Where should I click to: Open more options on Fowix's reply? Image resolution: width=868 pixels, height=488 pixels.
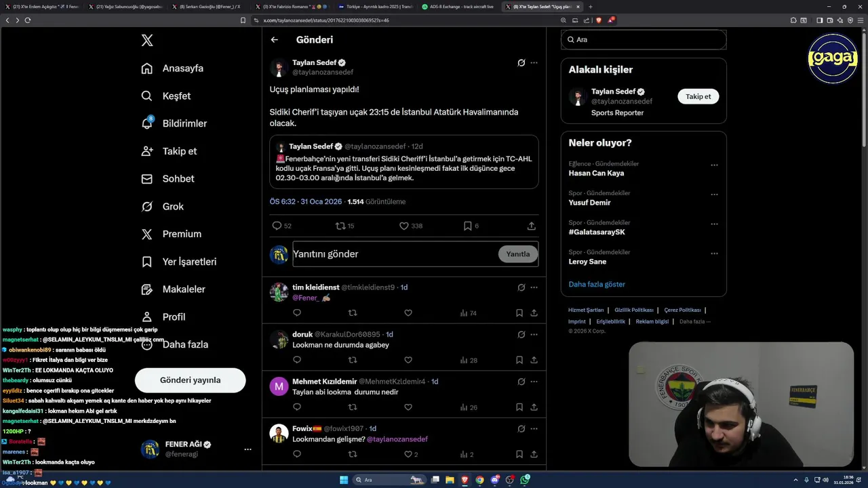pyautogui.click(x=534, y=429)
